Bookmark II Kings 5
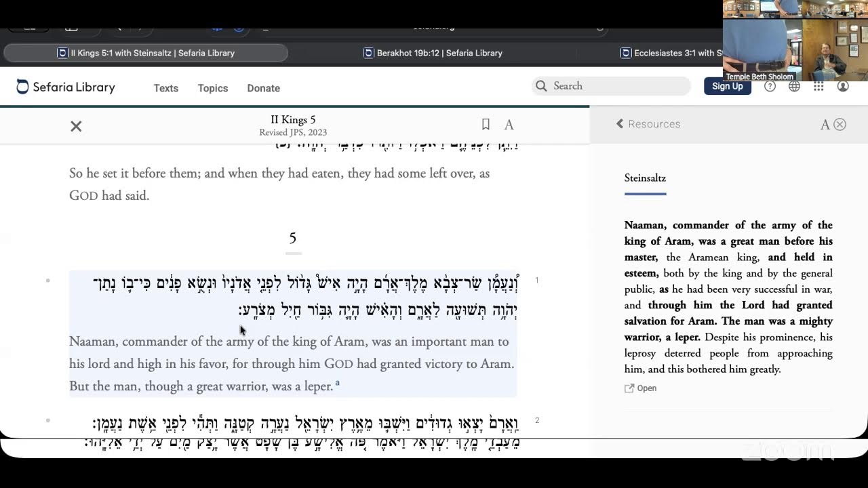The image size is (868, 488). point(486,124)
